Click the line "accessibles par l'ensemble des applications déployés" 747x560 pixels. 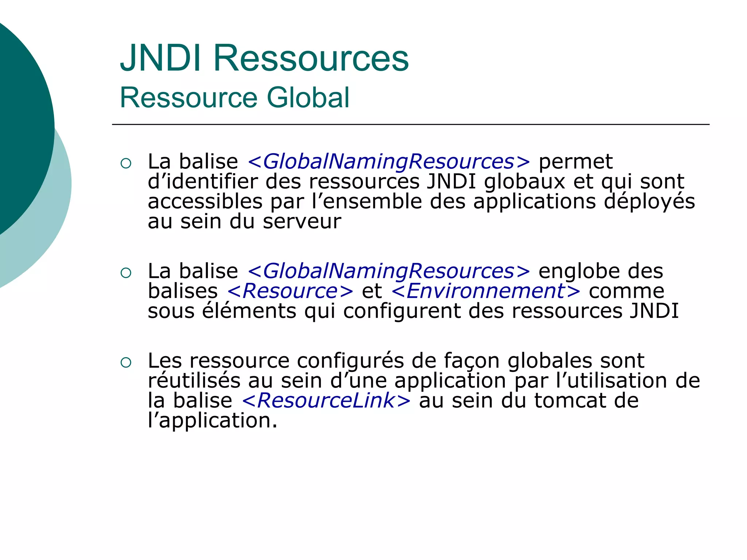tap(421, 201)
